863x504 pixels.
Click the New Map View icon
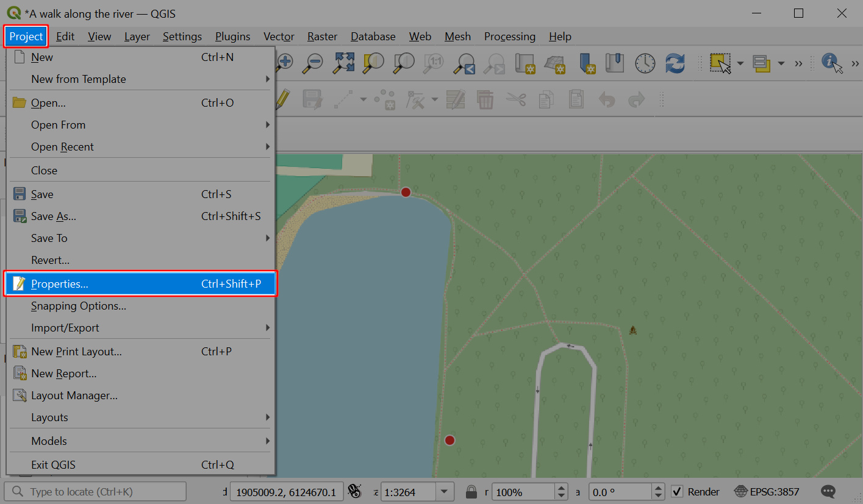525,63
